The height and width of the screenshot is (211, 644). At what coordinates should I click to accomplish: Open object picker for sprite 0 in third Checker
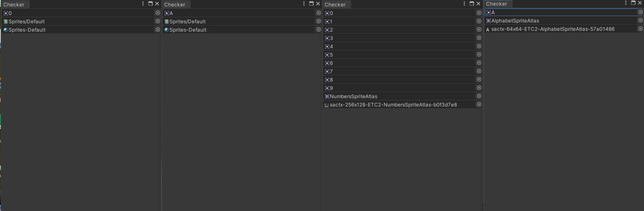(479, 13)
